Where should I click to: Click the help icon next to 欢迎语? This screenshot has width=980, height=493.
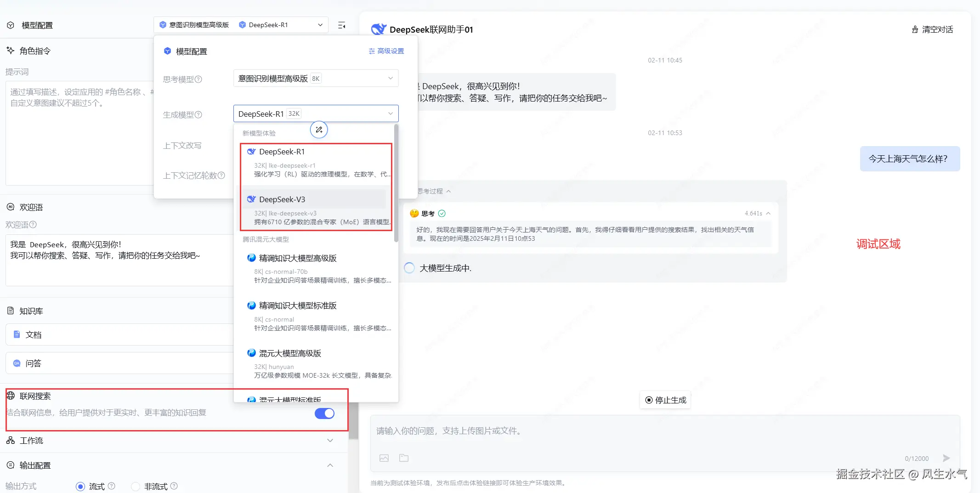[x=33, y=225]
